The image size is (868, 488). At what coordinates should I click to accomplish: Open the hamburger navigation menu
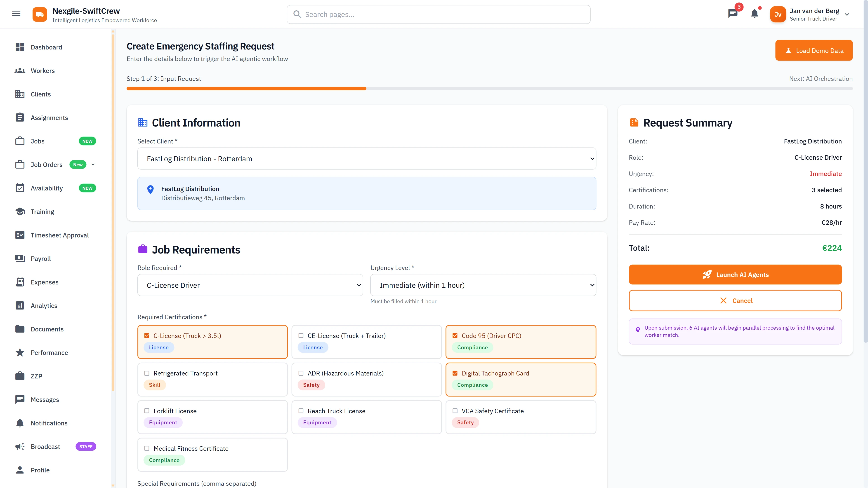(16, 14)
